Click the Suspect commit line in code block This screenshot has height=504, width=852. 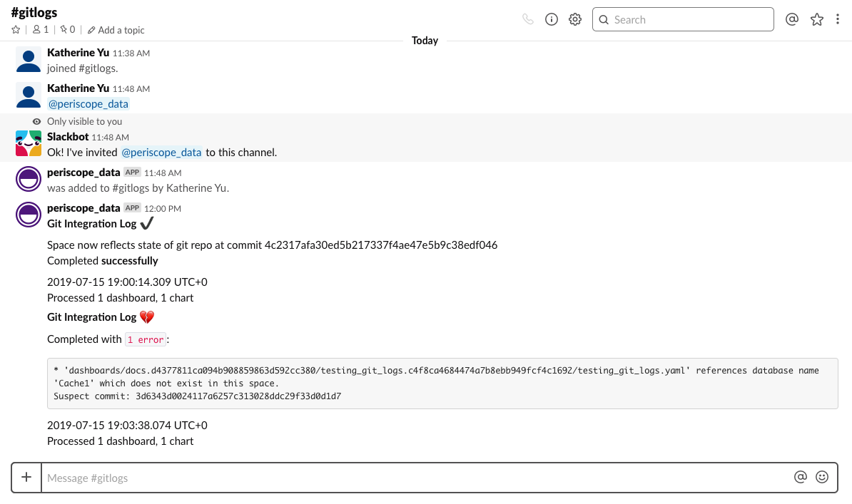point(197,396)
